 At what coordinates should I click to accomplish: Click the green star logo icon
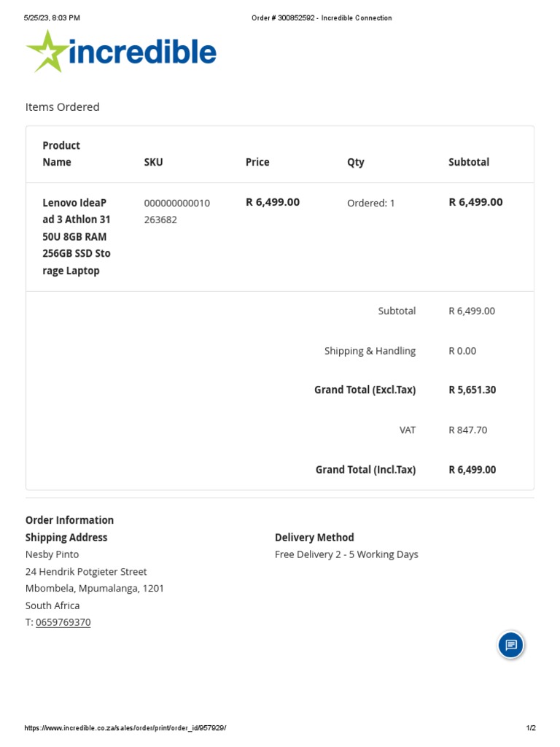tap(47, 51)
